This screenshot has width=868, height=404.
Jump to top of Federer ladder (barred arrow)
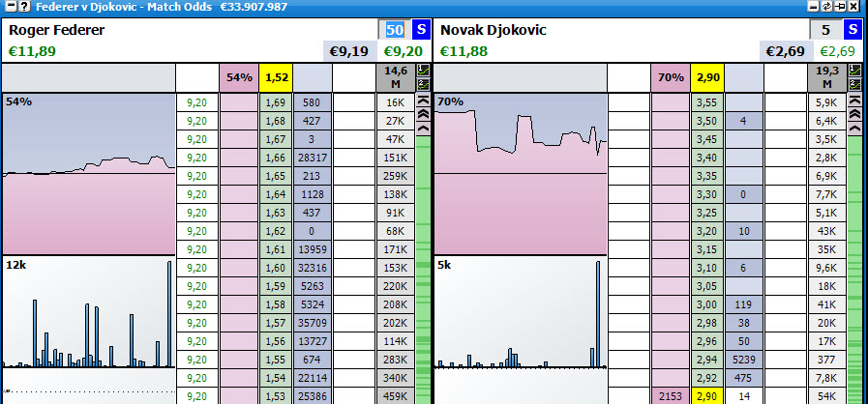pos(424,100)
